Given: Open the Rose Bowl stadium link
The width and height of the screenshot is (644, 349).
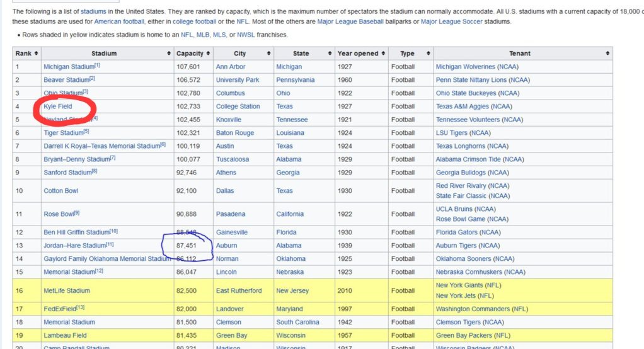Looking at the screenshot, I should pos(59,214).
